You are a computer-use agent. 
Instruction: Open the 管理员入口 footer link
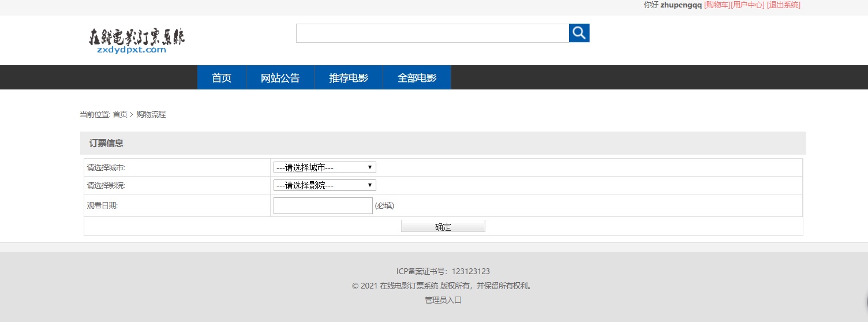tap(443, 300)
